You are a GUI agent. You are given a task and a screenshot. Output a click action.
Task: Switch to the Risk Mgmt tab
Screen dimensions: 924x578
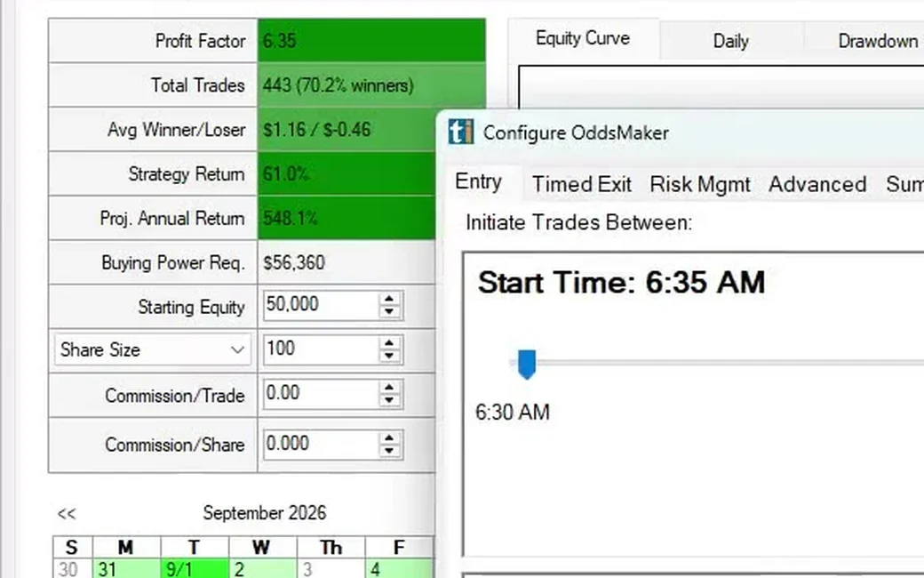point(700,184)
